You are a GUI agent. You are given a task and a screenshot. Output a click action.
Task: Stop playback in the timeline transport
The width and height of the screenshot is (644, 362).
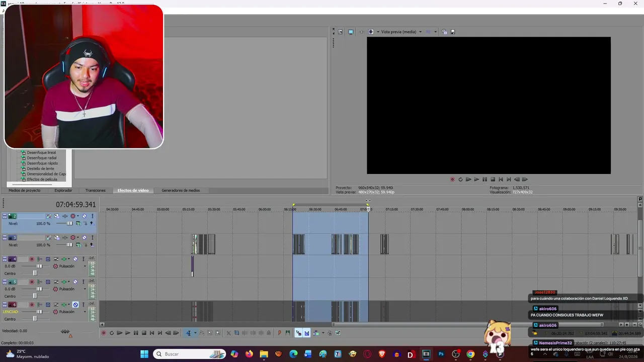[144, 333]
